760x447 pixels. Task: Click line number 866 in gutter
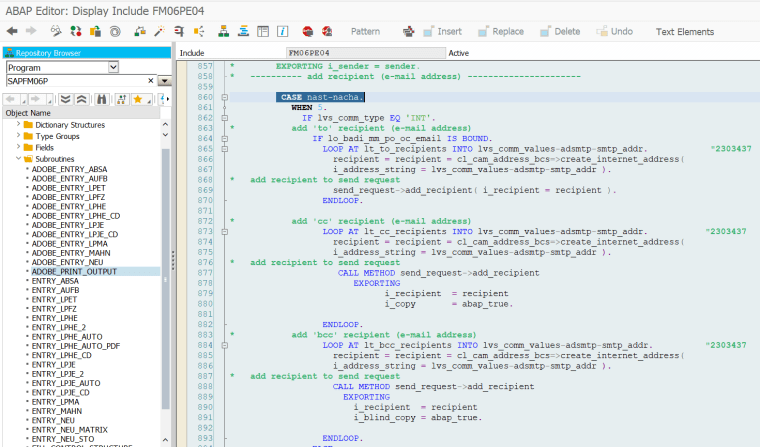coord(205,159)
